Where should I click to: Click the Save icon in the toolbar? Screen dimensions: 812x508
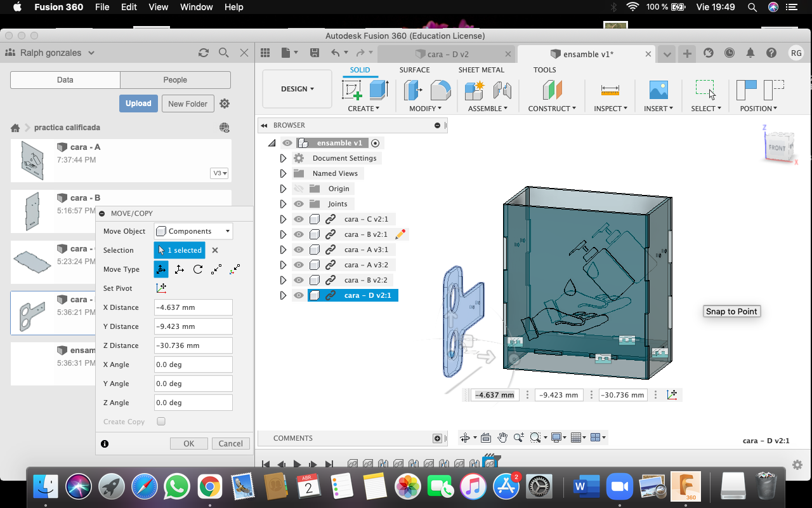313,53
